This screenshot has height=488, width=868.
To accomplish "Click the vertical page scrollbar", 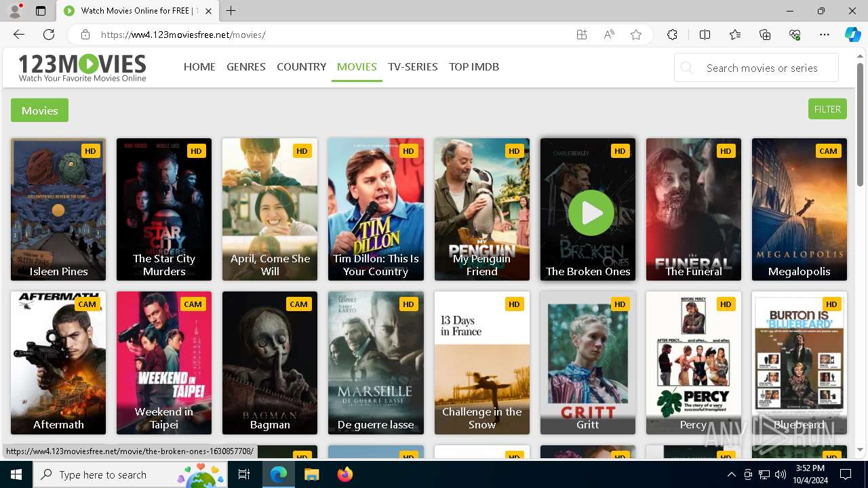I will (860, 125).
